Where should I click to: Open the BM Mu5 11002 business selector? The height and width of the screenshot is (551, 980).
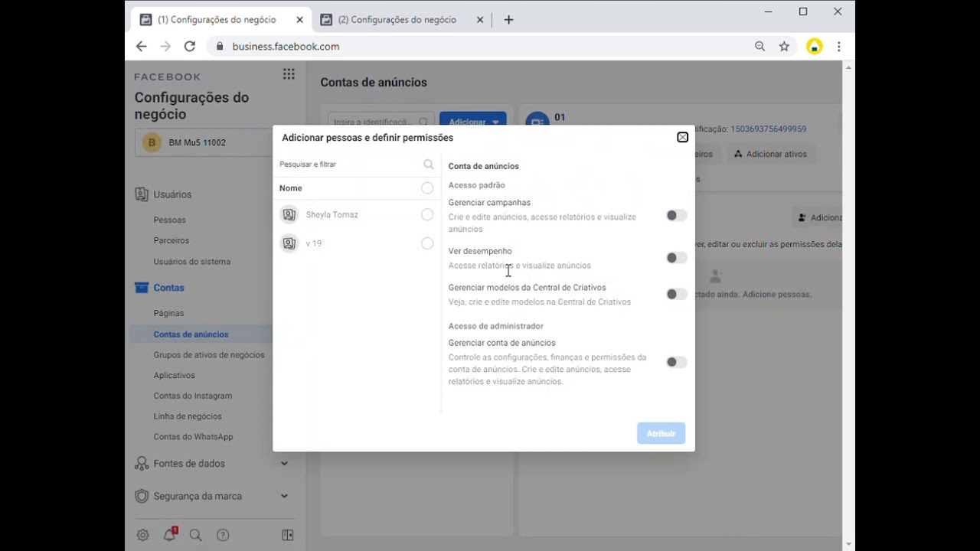(x=204, y=142)
